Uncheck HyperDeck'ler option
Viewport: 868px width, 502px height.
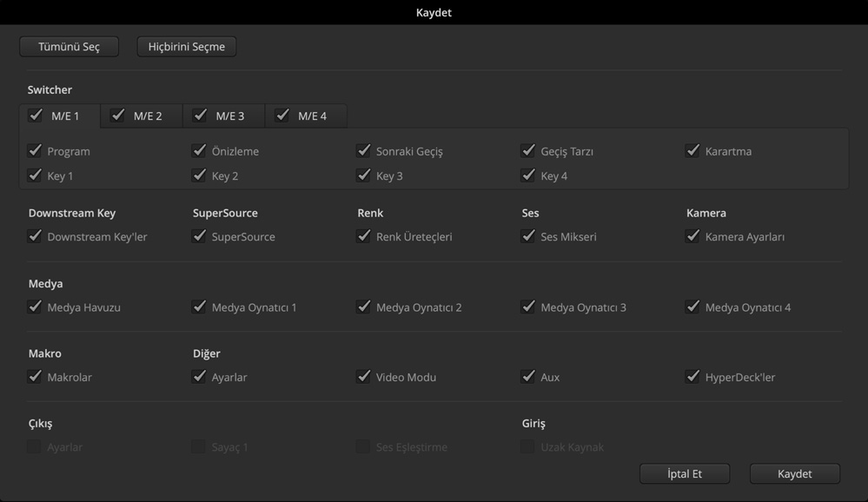(692, 377)
